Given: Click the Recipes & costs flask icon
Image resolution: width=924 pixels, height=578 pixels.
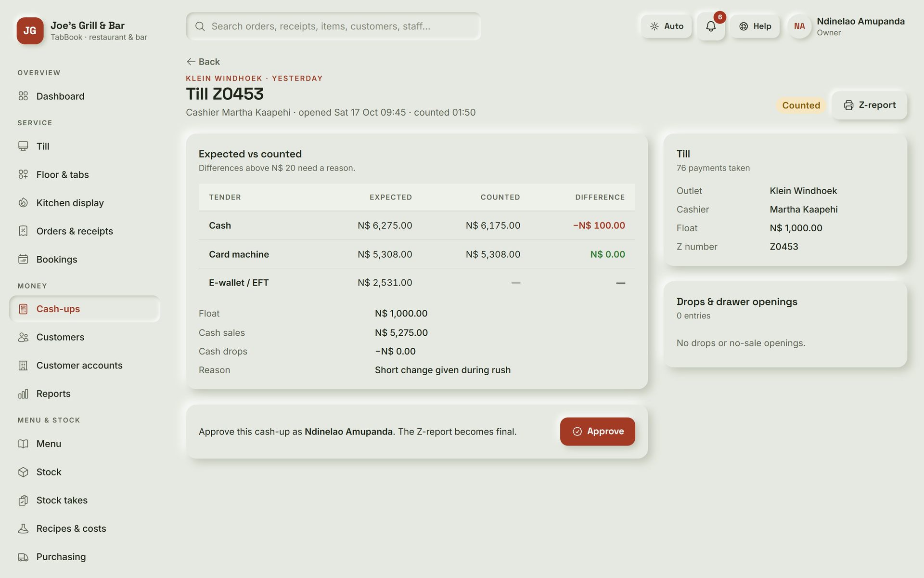Looking at the screenshot, I should pos(23,528).
